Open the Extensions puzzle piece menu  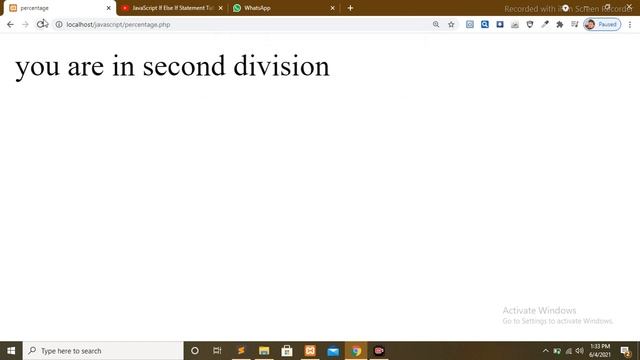point(560,24)
